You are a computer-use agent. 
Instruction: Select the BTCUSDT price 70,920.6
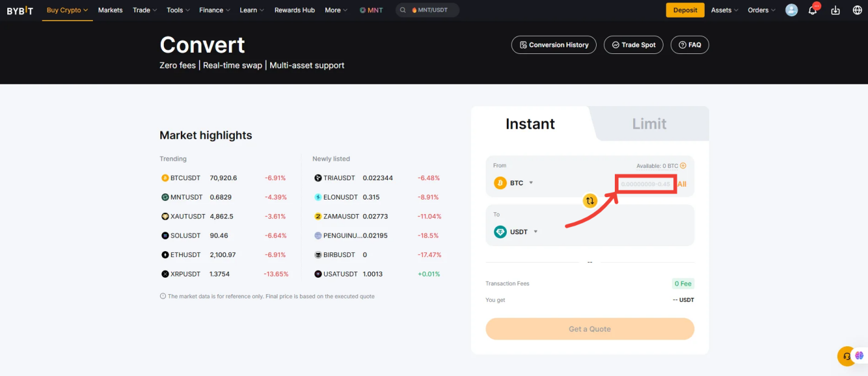[223, 178]
